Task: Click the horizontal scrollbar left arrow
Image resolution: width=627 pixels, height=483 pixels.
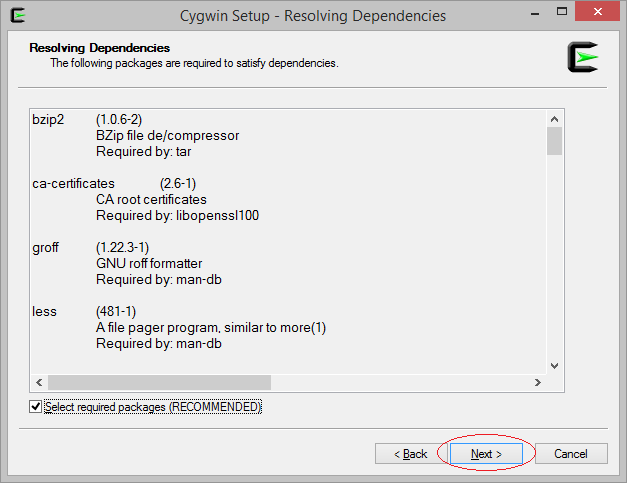Action: click(39, 382)
